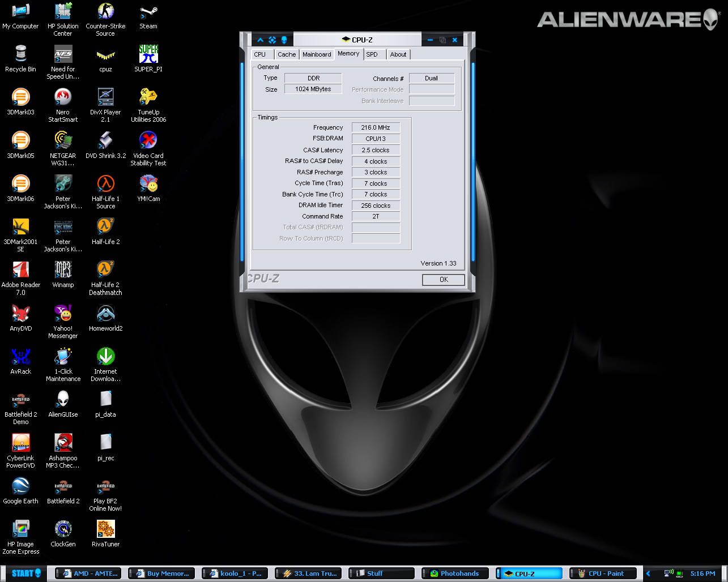
Task: Launch SUPER_PI icon
Action: point(148,59)
